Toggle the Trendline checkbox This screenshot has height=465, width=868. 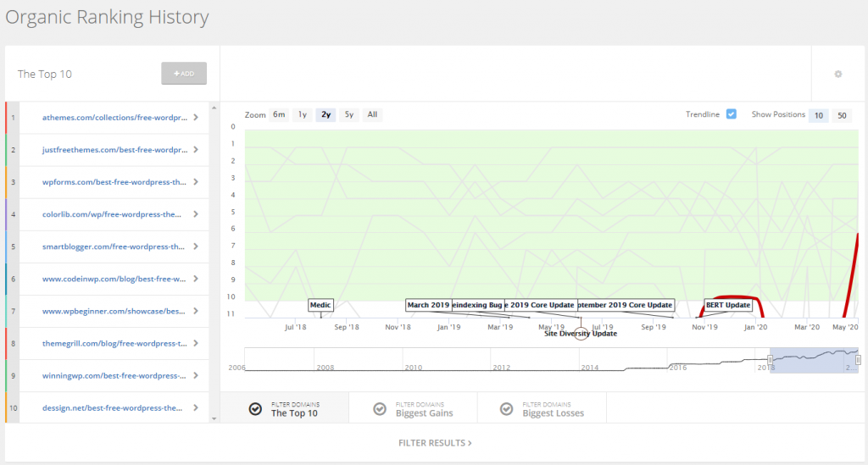coord(732,114)
